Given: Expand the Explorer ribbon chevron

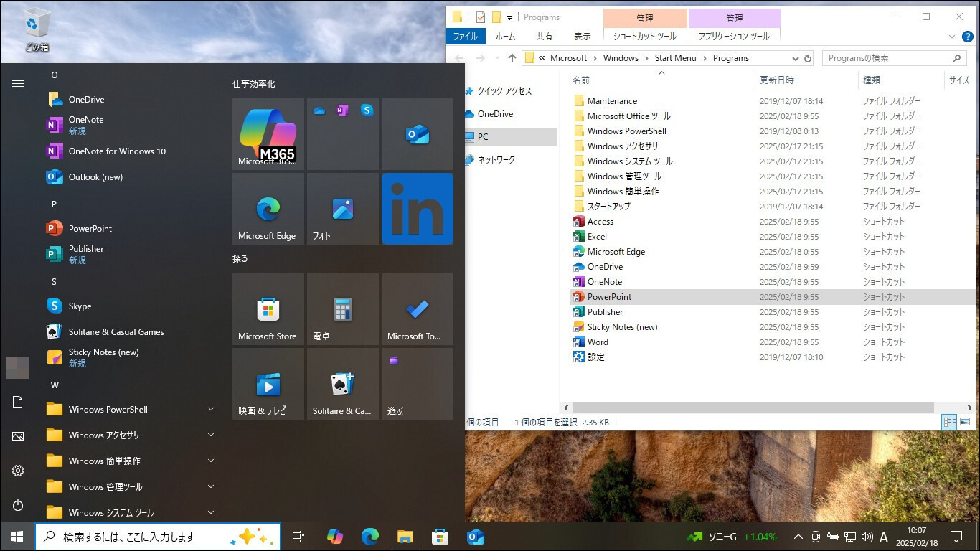Looking at the screenshot, I should click(x=953, y=37).
